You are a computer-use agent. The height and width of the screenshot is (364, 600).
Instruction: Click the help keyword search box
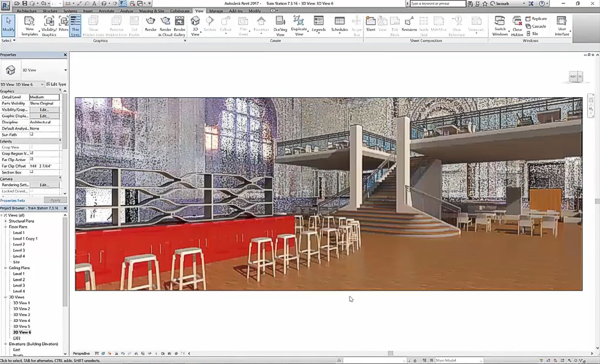[x=438, y=3]
